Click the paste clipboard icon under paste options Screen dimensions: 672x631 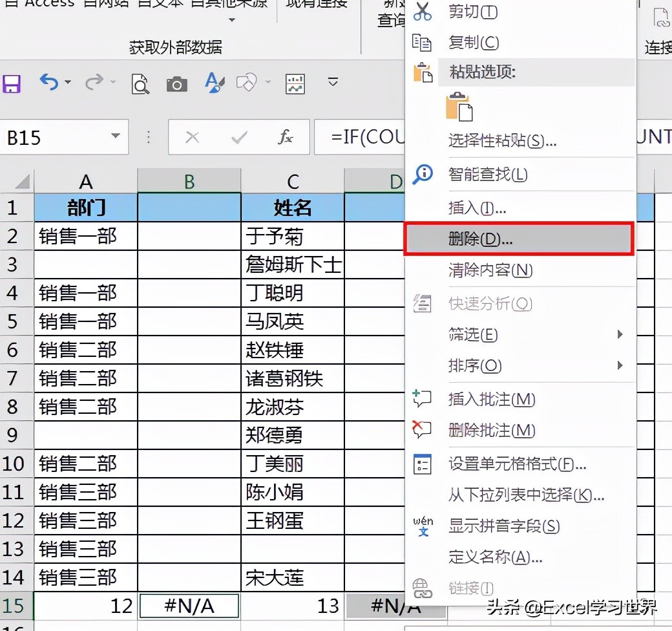tap(459, 106)
